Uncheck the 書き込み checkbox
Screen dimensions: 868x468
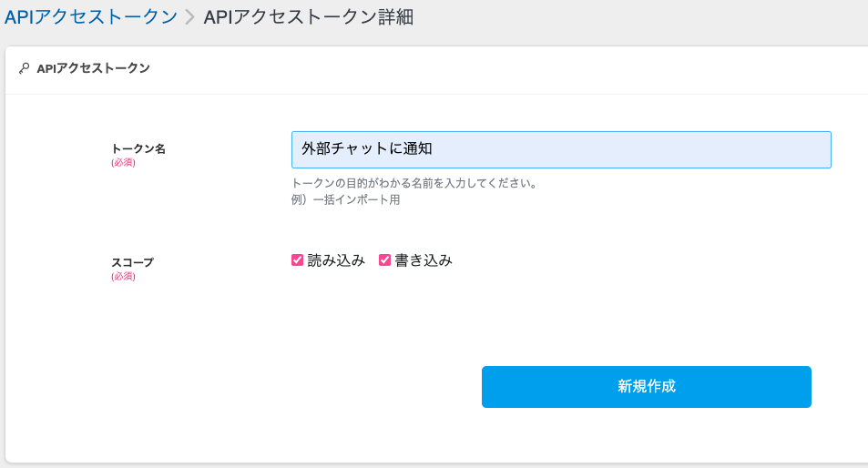point(384,260)
